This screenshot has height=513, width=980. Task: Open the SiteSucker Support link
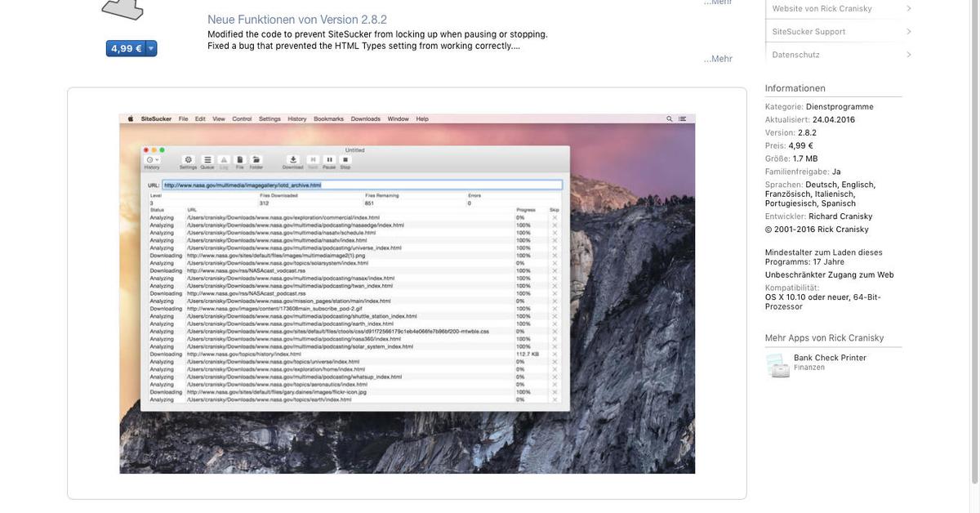[x=808, y=31]
